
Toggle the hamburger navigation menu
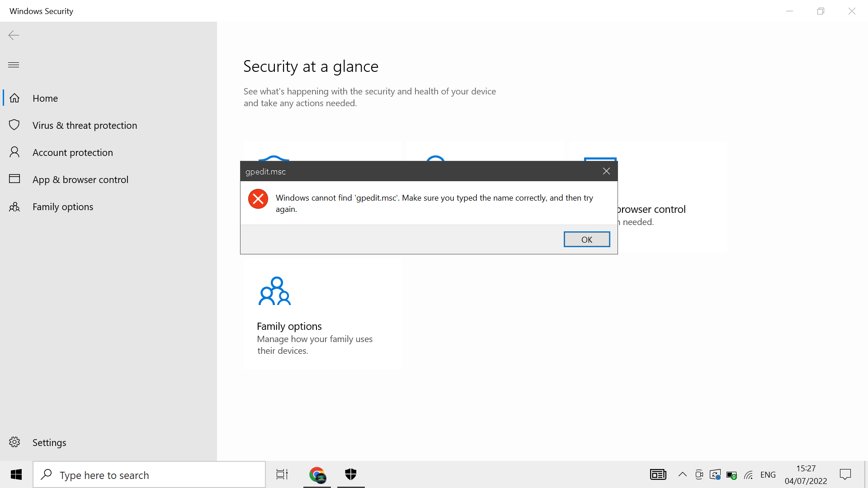[x=14, y=65]
